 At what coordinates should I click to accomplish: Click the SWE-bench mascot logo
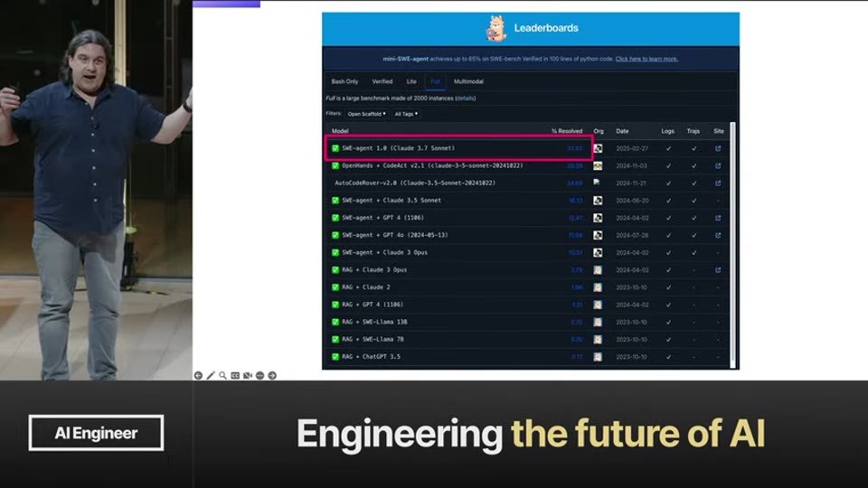point(496,28)
